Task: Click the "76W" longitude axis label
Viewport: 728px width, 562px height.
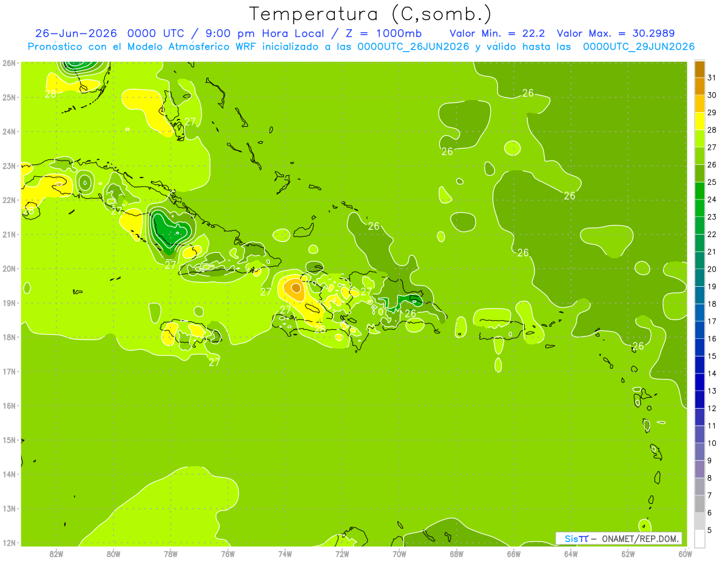Action: (227, 554)
